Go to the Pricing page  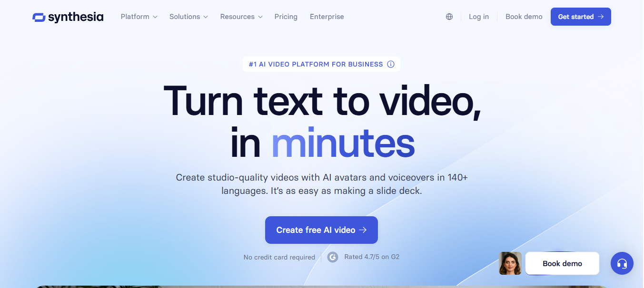[286, 17]
